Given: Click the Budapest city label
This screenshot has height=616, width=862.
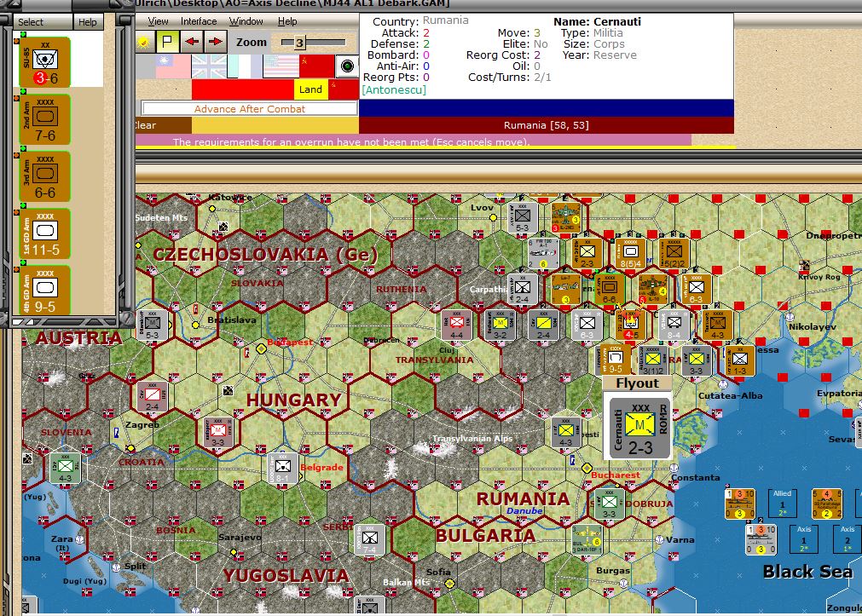Looking at the screenshot, I should point(290,343).
